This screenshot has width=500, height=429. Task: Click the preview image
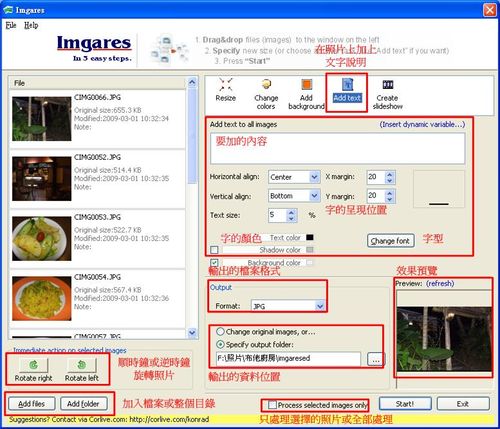(x=444, y=339)
